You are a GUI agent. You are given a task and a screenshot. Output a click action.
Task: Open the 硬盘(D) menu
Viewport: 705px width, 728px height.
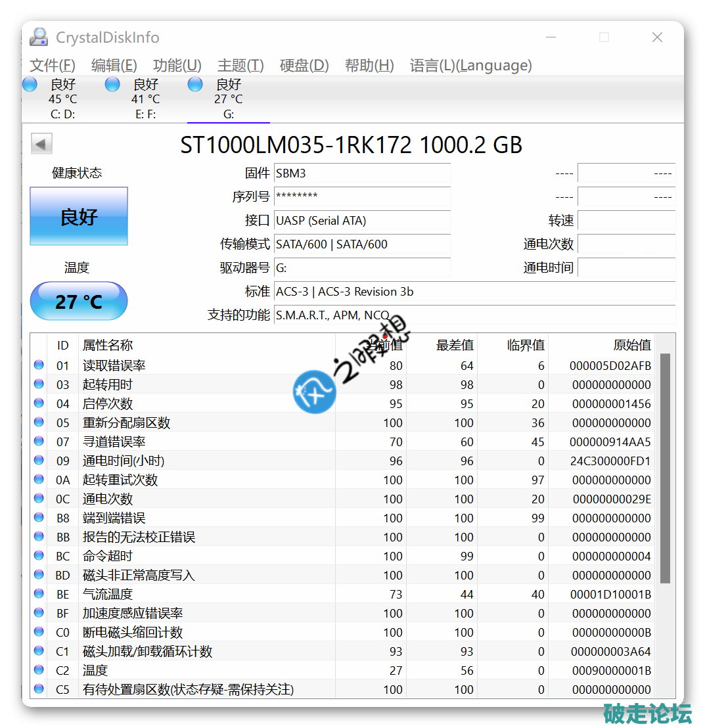tap(304, 66)
